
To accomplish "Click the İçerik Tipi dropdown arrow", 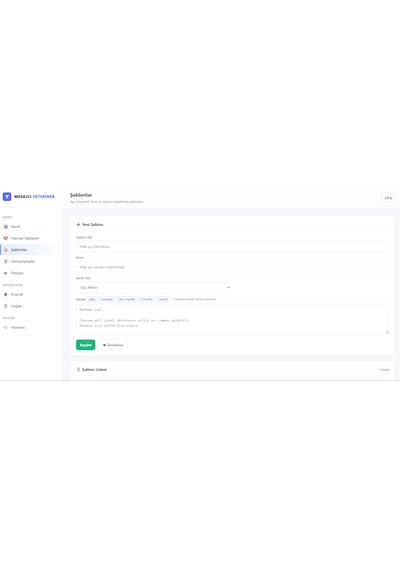I will (x=228, y=288).
